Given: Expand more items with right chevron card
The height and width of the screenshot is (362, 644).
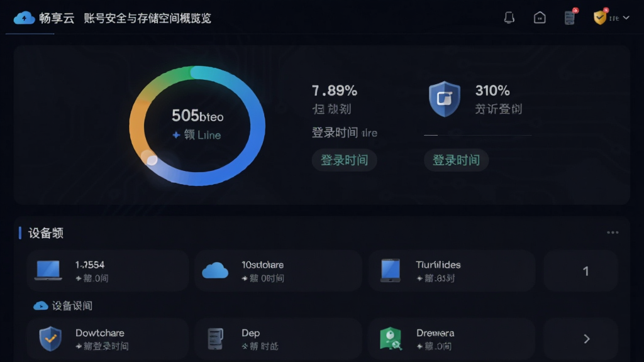Looking at the screenshot, I should click(x=580, y=339).
